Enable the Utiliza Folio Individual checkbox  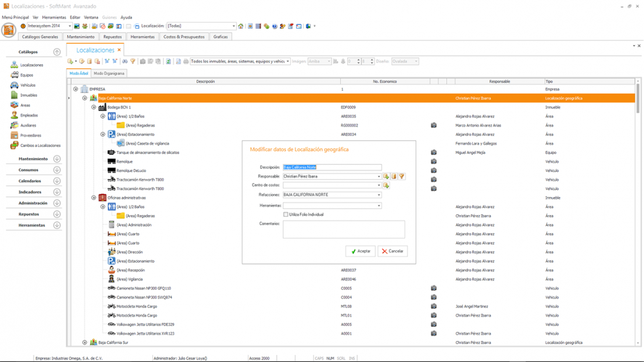pyautogui.click(x=286, y=215)
